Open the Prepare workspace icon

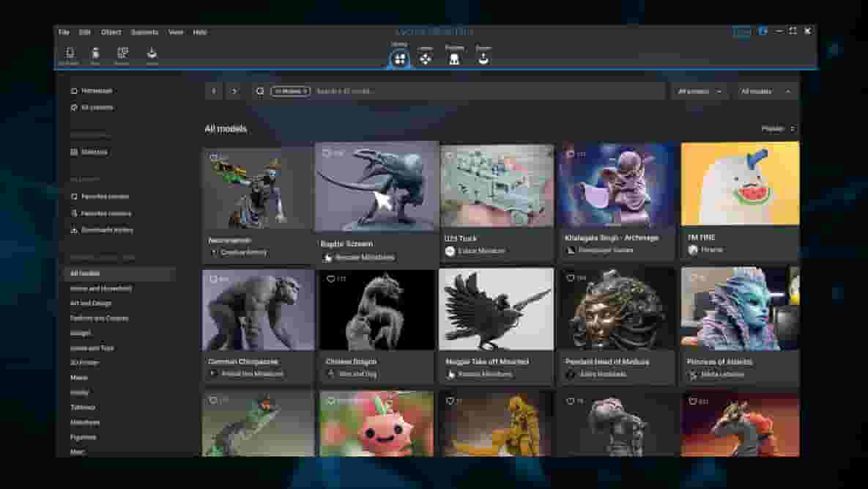click(454, 58)
